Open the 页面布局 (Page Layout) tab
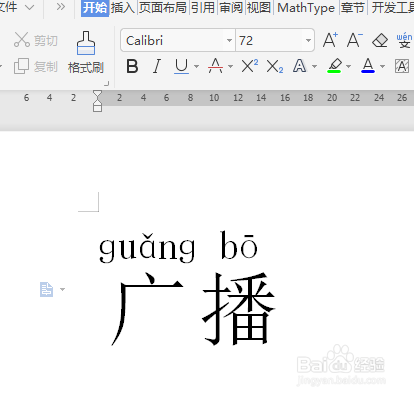The width and height of the screenshot is (414, 398). tap(163, 8)
